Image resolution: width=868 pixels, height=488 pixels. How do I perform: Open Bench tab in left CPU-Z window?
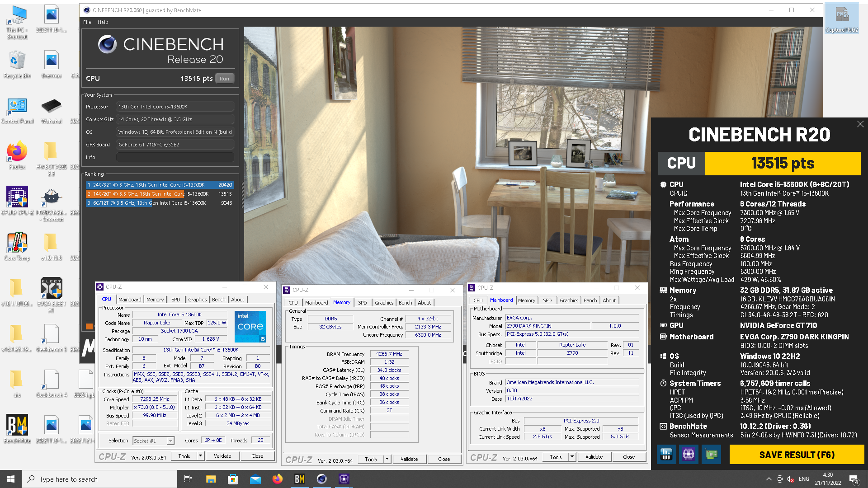coord(219,300)
